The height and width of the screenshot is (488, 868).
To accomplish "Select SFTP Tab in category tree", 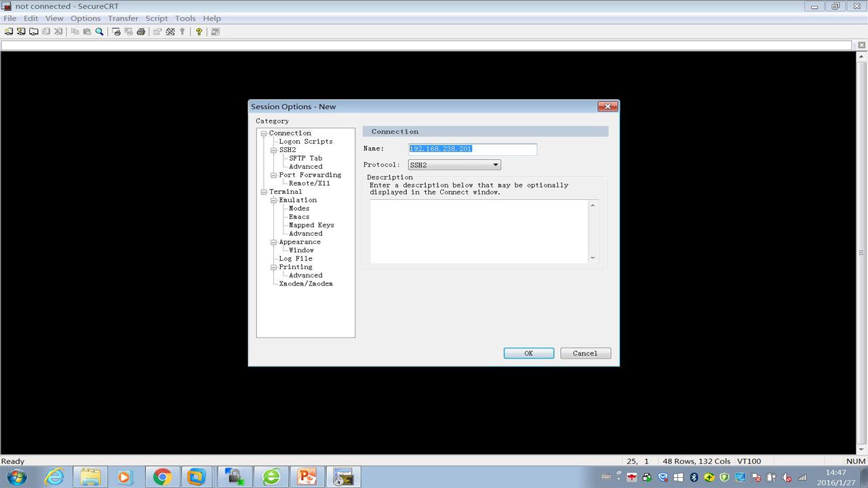I will tap(306, 158).
